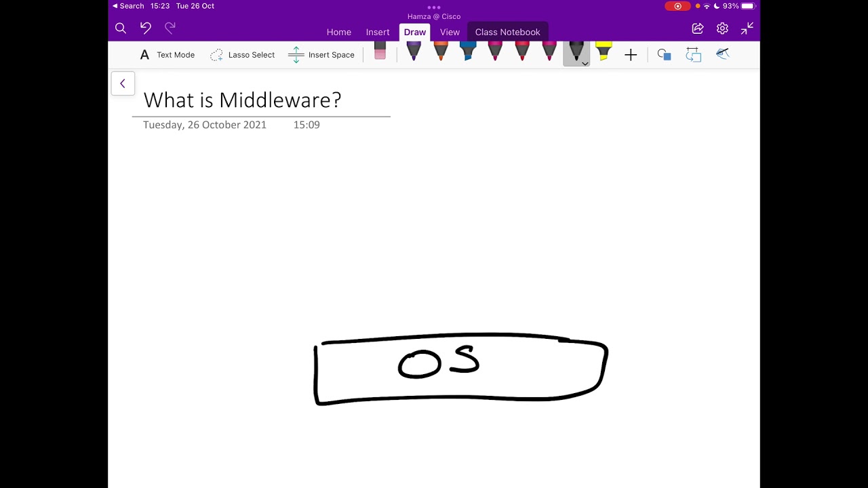Open the Class Notebook tab
Viewport: 868px width, 488px height.
click(x=507, y=32)
